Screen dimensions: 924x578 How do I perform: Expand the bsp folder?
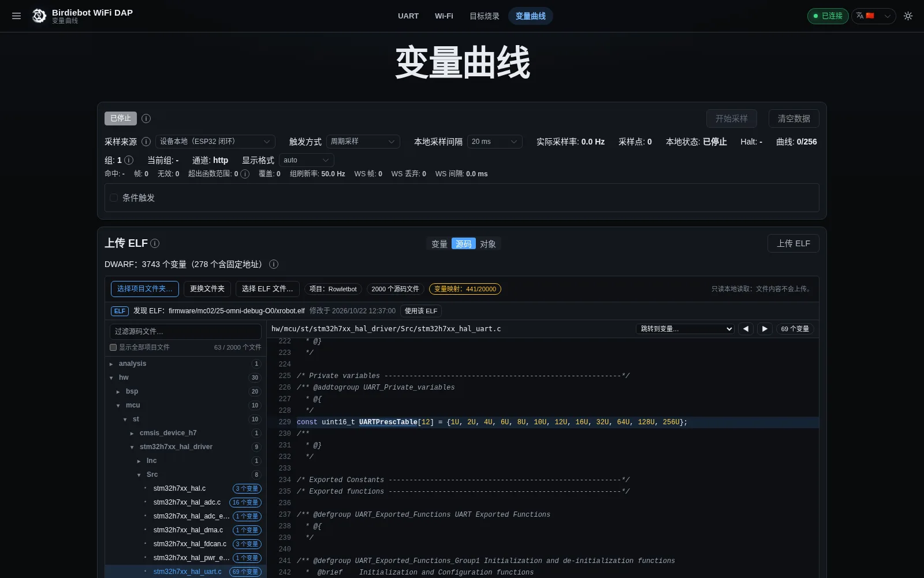coord(185,391)
